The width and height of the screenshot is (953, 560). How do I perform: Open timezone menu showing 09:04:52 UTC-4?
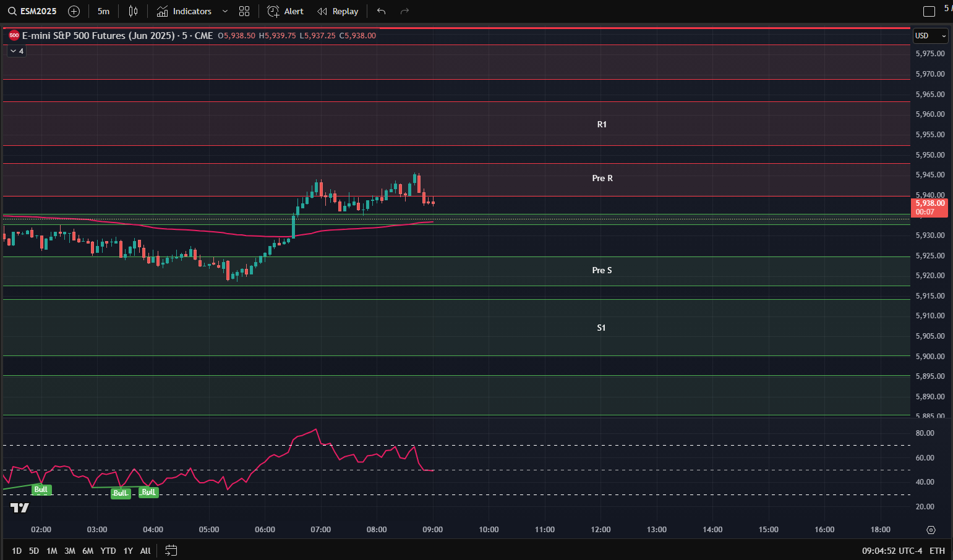click(892, 551)
